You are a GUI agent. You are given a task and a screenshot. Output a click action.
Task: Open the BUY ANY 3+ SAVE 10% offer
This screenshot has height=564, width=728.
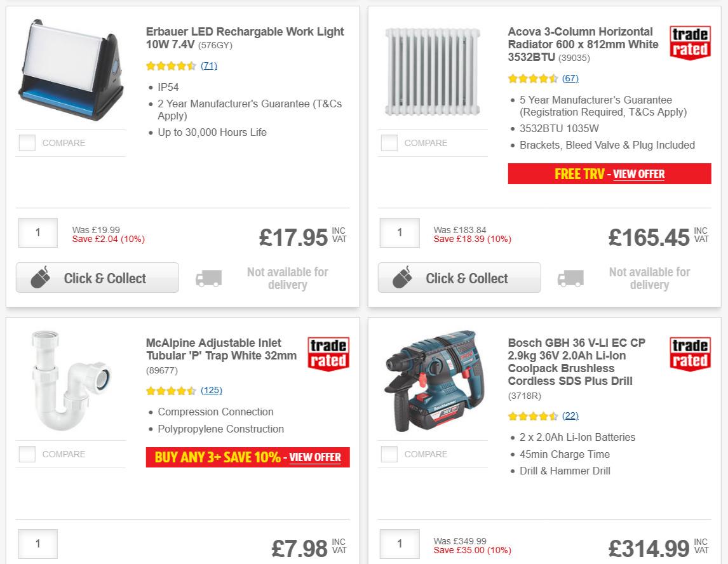315,457
